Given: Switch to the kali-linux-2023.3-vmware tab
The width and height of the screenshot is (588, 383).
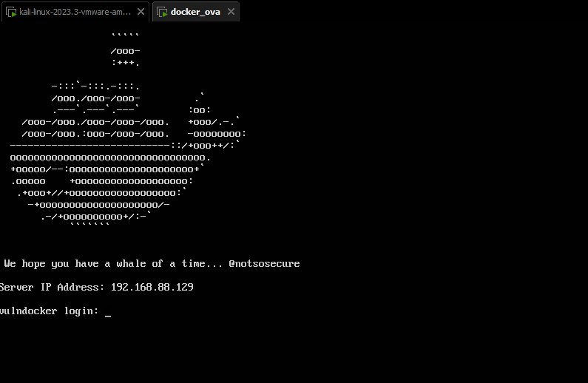Looking at the screenshot, I should [x=75, y=12].
